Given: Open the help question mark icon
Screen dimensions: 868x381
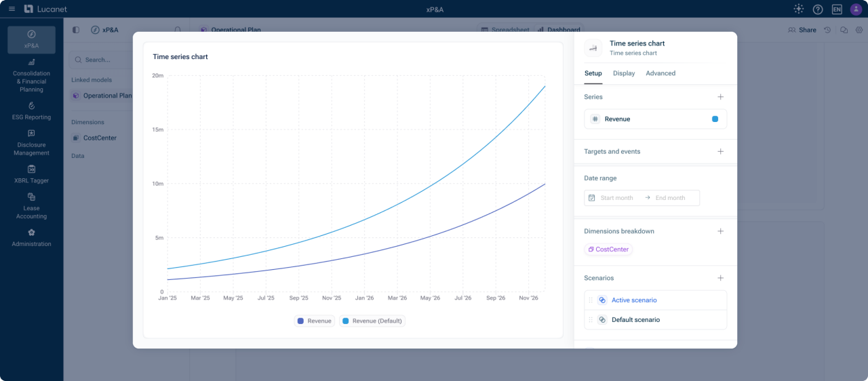Looking at the screenshot, I should [x=818, y=9].
